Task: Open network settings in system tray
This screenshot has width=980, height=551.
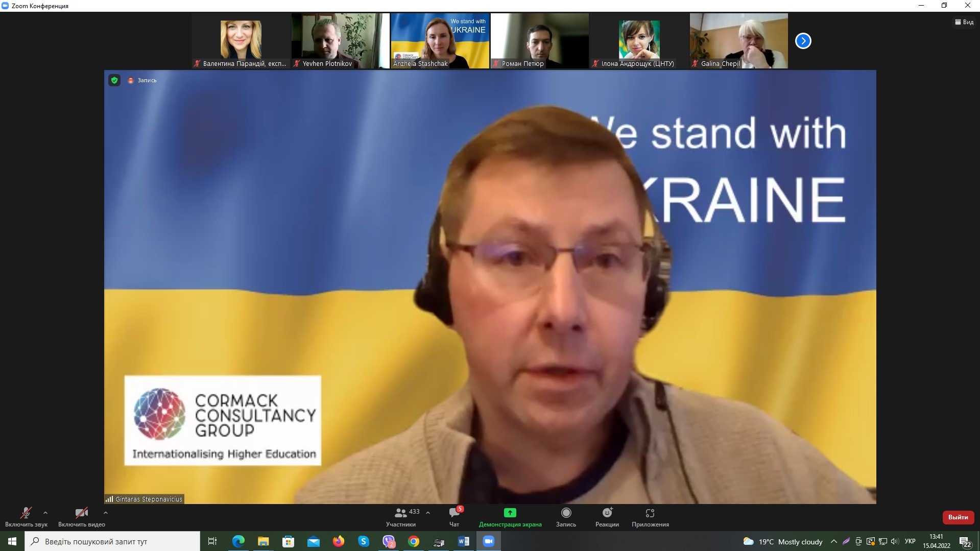Action: tap(883, 541)
